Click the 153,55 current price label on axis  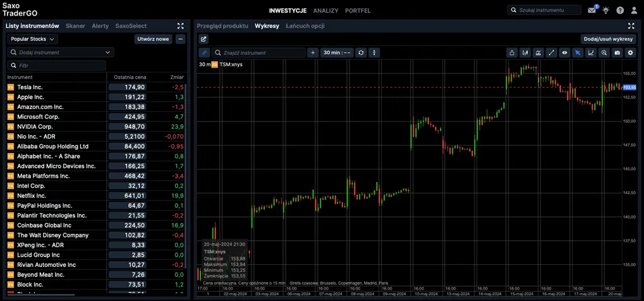629,88
